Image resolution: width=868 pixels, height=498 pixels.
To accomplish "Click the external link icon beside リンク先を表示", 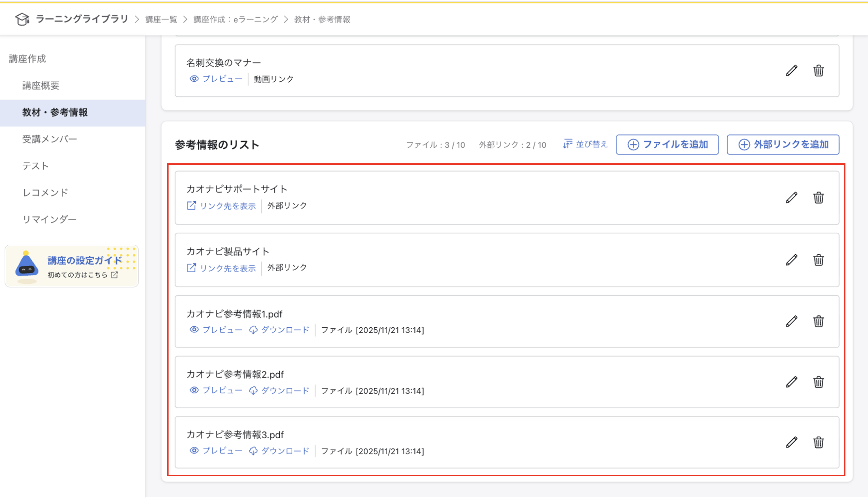I will tap(191, 206).
